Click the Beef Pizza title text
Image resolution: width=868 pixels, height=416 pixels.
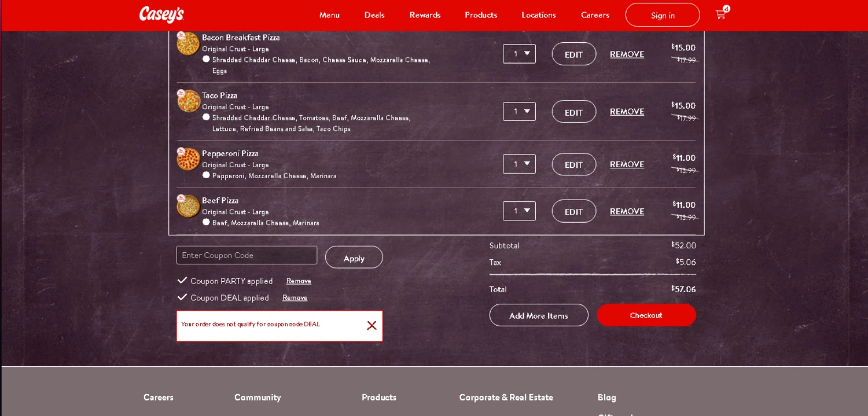pos(220,200)
